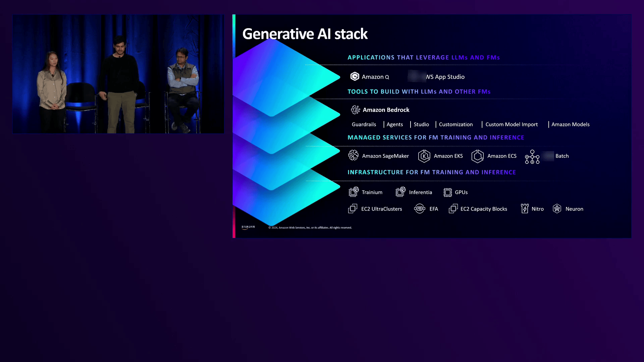Viewport: 644px width, 362px height.
Task: Click the 'Batch' label
Action: 562,156
